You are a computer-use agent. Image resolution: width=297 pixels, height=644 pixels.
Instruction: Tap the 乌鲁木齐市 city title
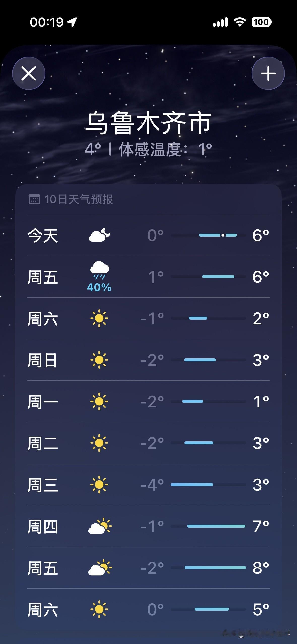tap(148, 123)
